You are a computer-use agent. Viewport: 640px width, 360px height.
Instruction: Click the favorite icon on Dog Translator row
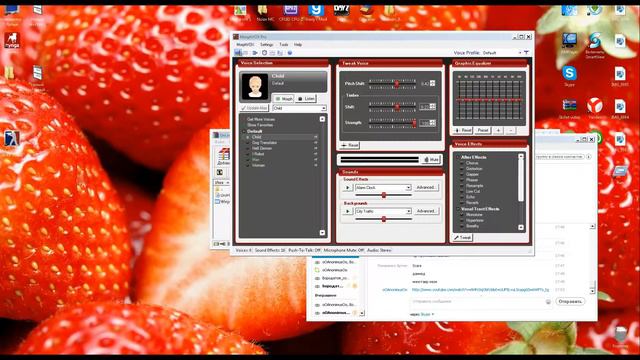pos(316,143)
